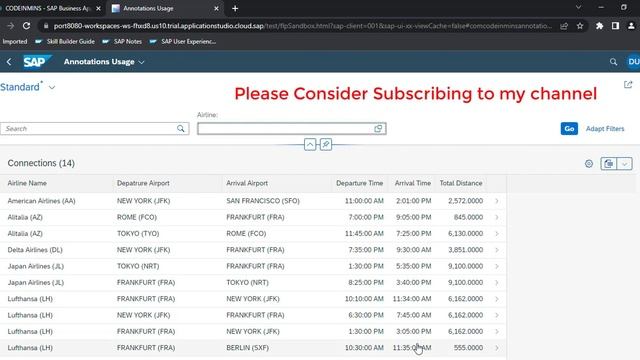This screenshot has width=640, height=360.
Task: Select the 3,851.0000 distance cell
Action: 465,250
